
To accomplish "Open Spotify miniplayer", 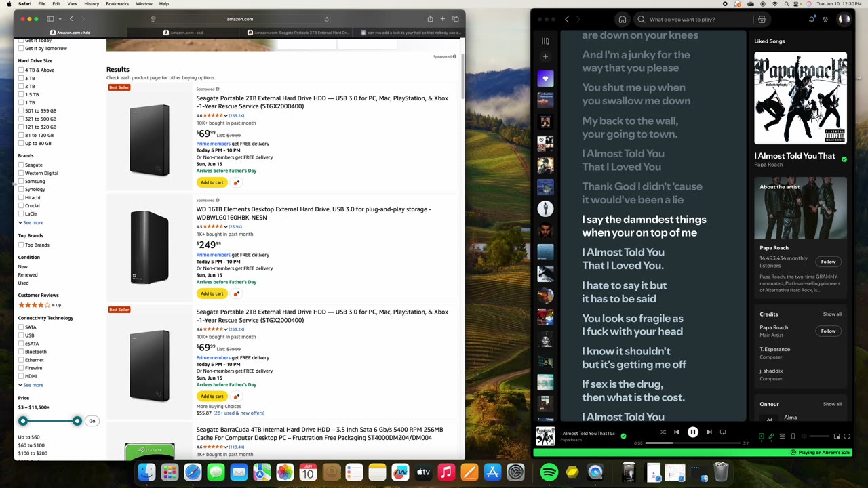I will click(837, 436).
